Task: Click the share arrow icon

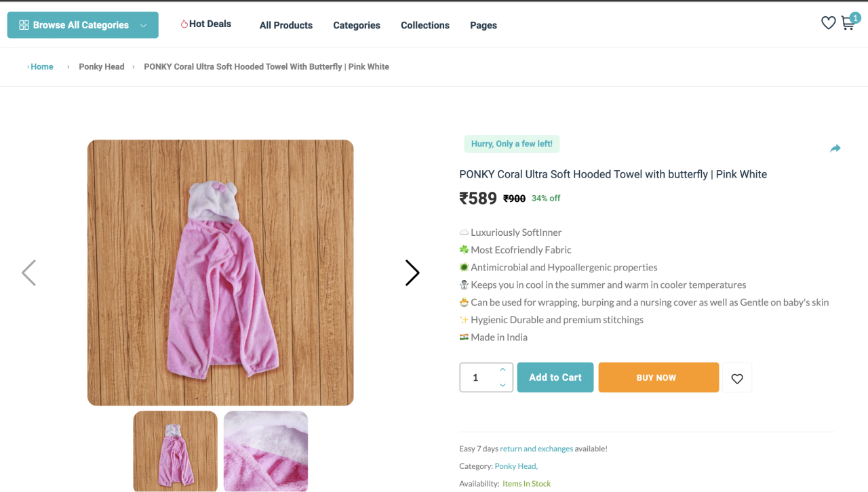Action: pos(835,148)
